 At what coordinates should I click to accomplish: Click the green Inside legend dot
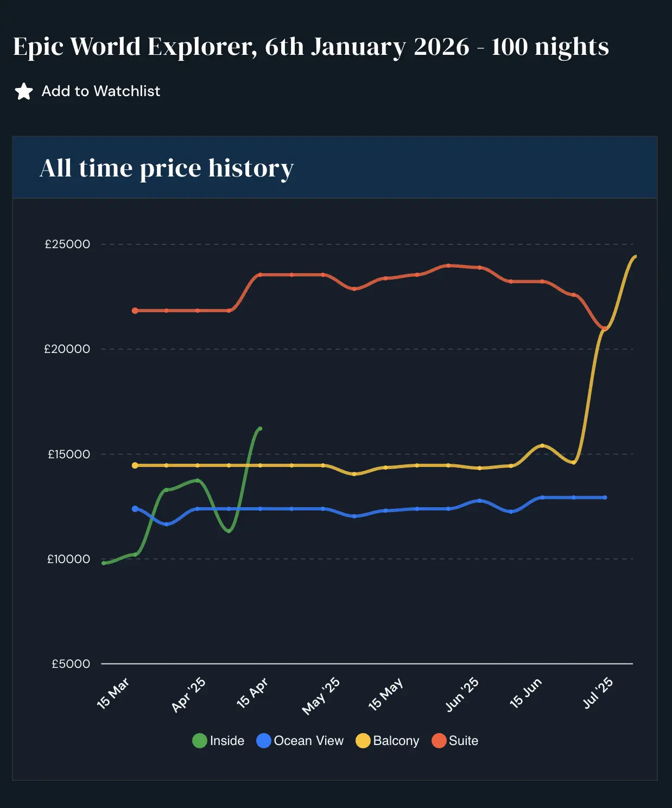click(200, 741)
